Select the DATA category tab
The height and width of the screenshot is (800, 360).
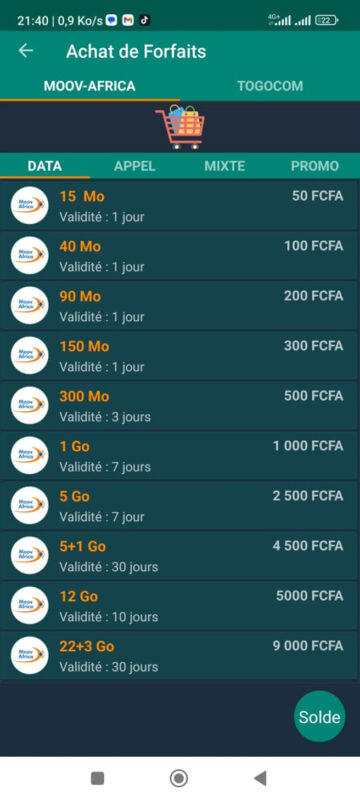click(x=45, y=166)
